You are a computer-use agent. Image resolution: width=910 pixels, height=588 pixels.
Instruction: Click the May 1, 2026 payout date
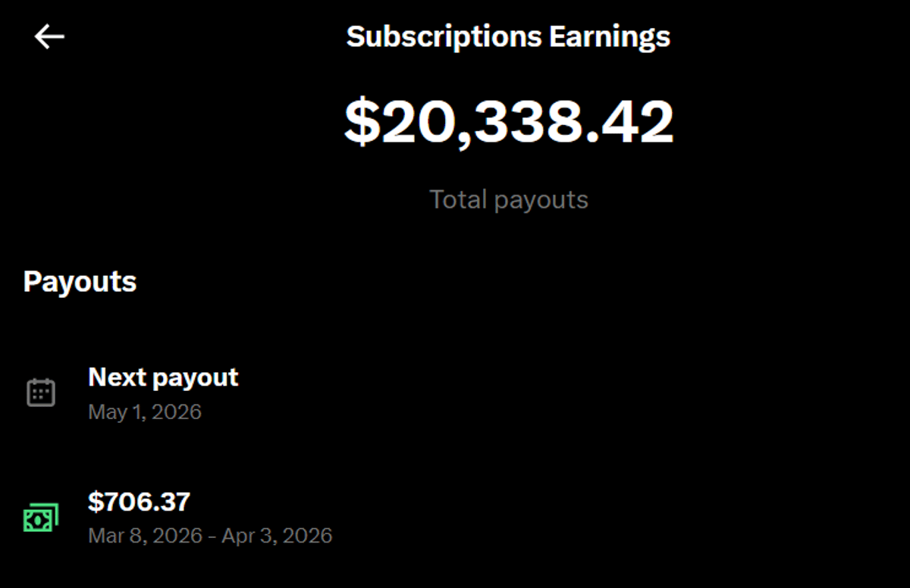click(144, 411)
